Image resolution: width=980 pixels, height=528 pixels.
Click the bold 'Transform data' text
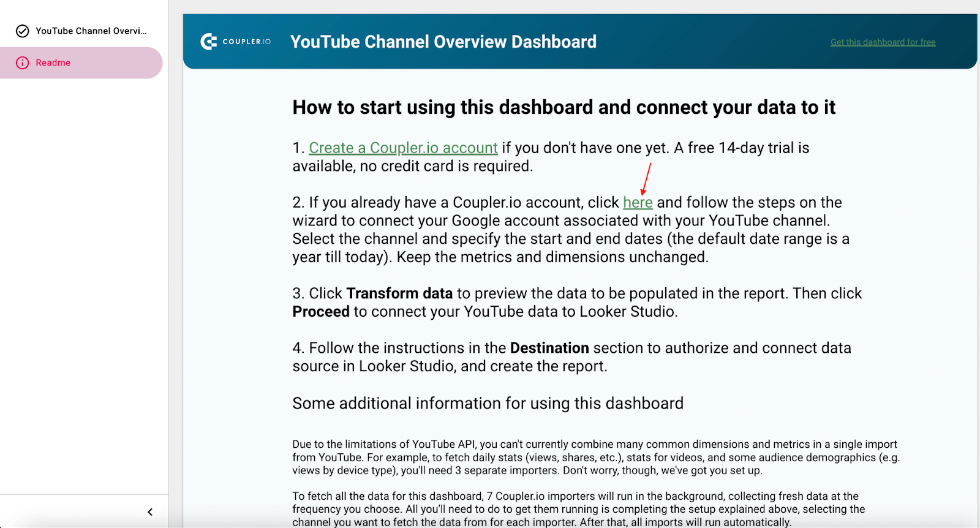tap(399, 293)
